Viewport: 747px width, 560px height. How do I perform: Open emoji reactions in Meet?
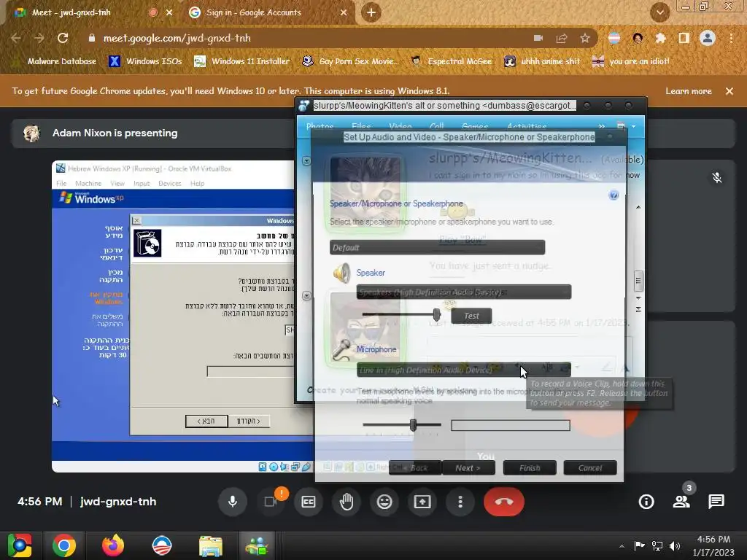point(384,502)
